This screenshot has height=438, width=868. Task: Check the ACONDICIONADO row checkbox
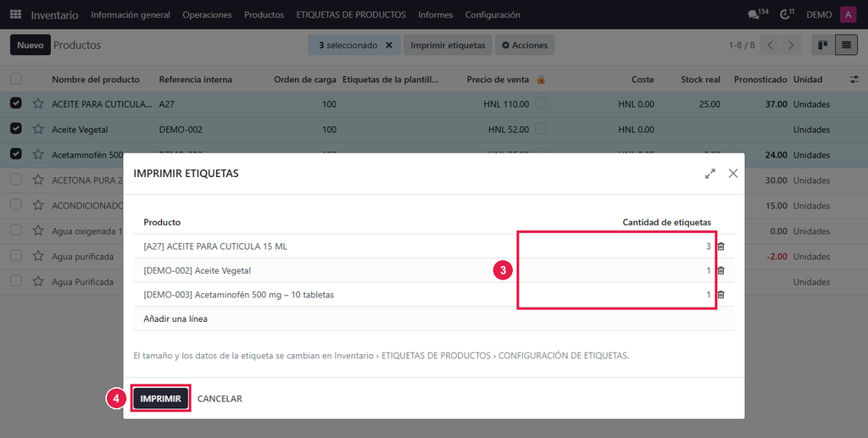(16, 205)
